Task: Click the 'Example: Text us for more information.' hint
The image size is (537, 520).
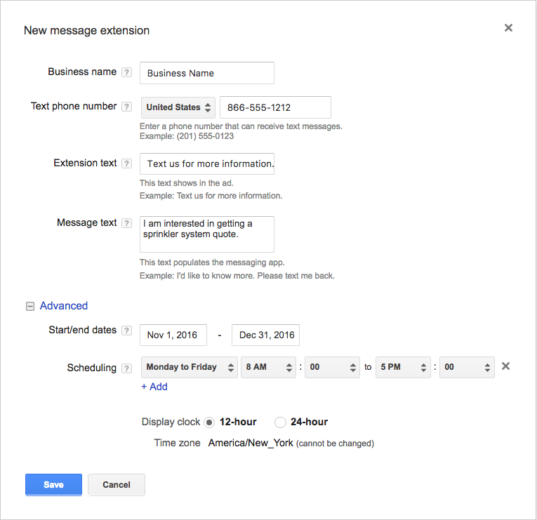Action: (x=211, y=196)
